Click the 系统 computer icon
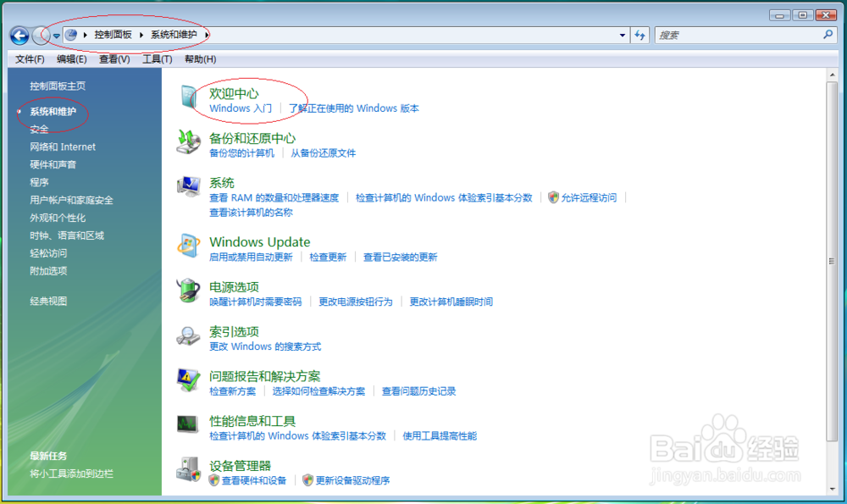This screenshot has width=847, height=504. coord(189,186)
